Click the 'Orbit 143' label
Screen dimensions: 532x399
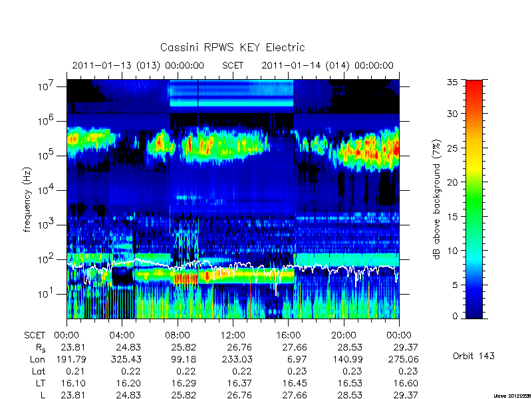pyautogui.click(x=473, y=356)
